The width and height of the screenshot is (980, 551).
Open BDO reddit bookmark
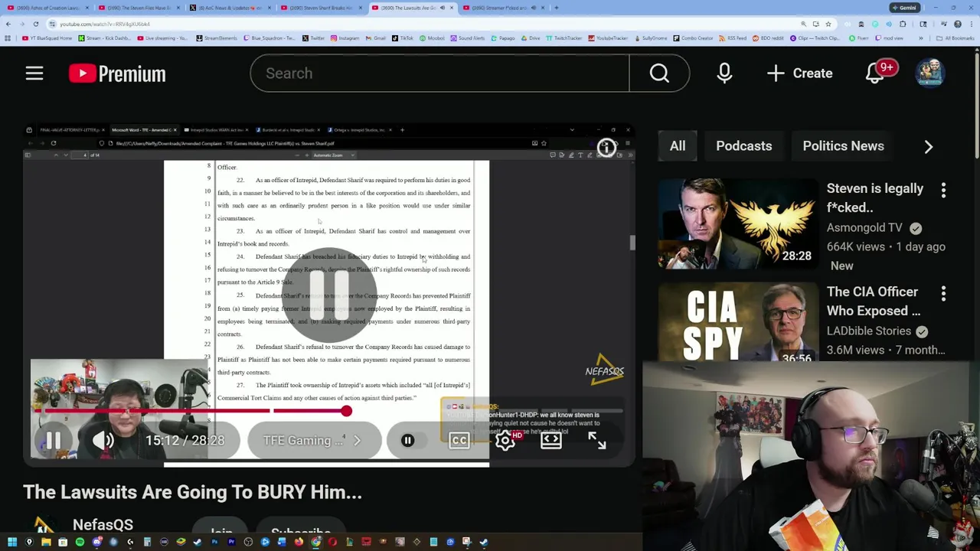tap(768, 37)
